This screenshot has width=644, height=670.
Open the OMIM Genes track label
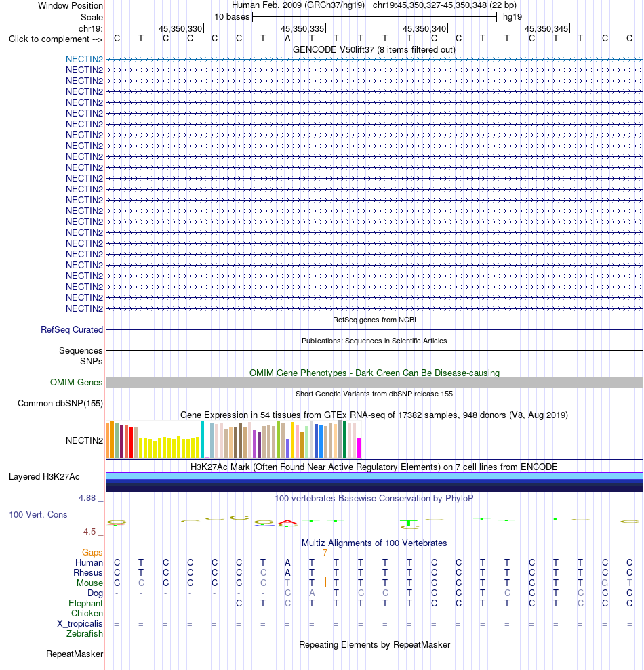(x=76, y=383)
